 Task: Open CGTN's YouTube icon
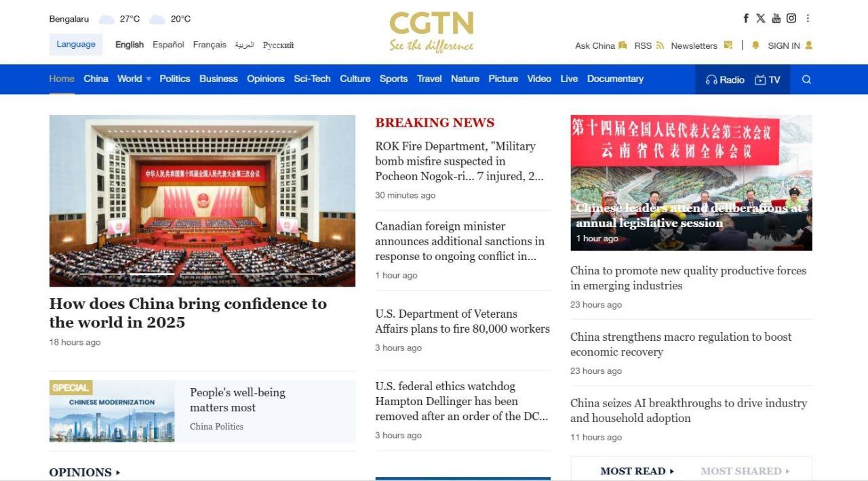[776, 18]
